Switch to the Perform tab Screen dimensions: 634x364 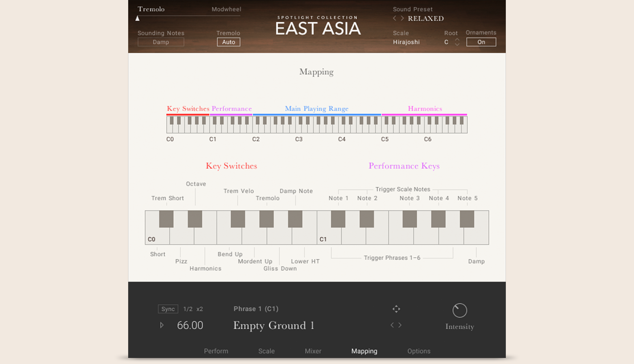coord(216,351)
